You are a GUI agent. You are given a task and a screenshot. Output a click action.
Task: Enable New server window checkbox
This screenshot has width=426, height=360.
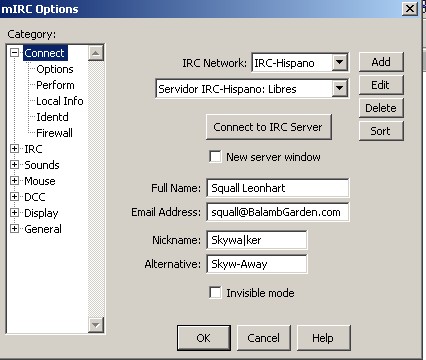pos(215,156)
